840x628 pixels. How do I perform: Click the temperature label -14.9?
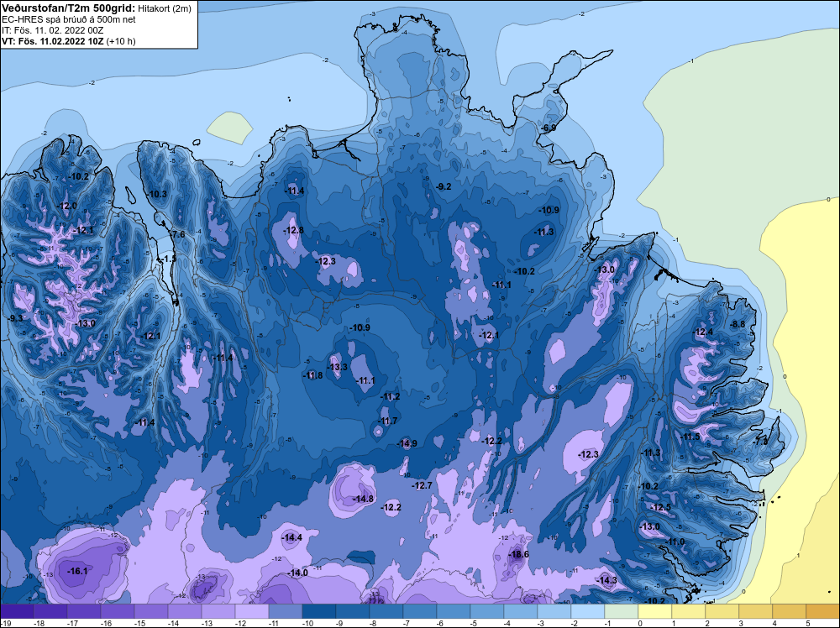[407, 443]
